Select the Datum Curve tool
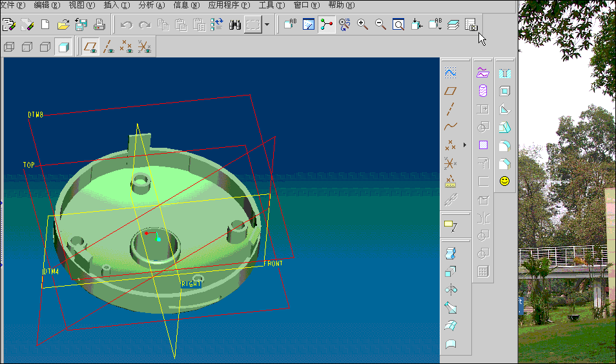616x364 pixels. coord(450,126)
